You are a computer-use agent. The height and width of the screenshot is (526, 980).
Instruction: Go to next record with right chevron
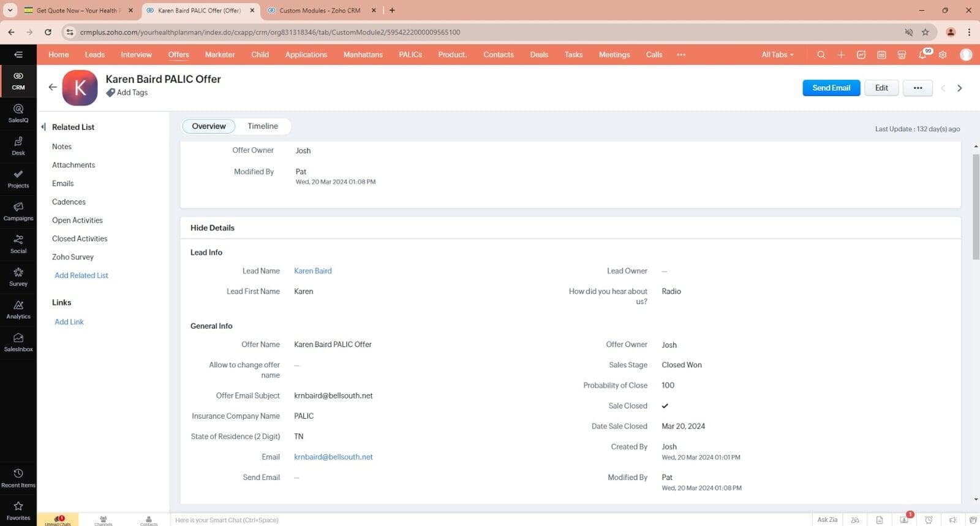click(960, 88)
